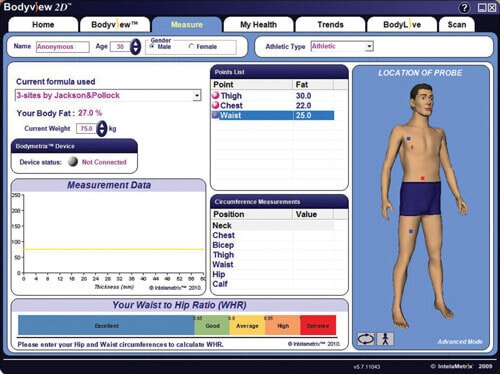Expand the current formula dropdown
Viewport: 500px width, 374px height.
[197, 96]
